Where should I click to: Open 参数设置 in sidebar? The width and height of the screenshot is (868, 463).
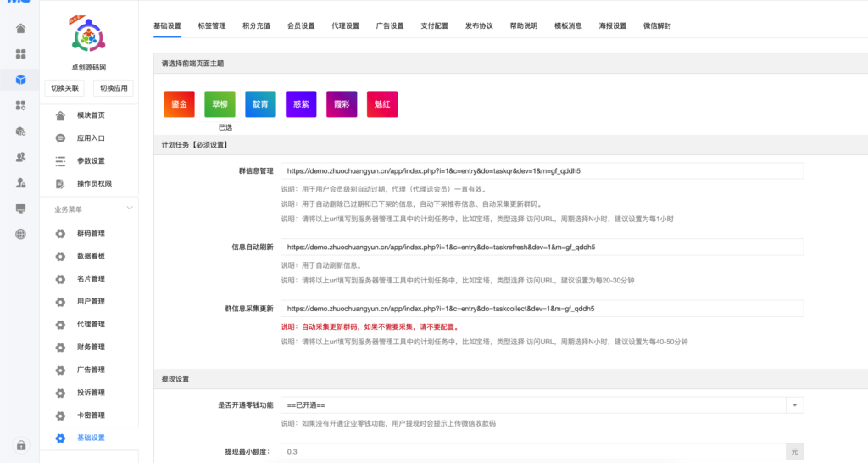click(x=91, y=160)
